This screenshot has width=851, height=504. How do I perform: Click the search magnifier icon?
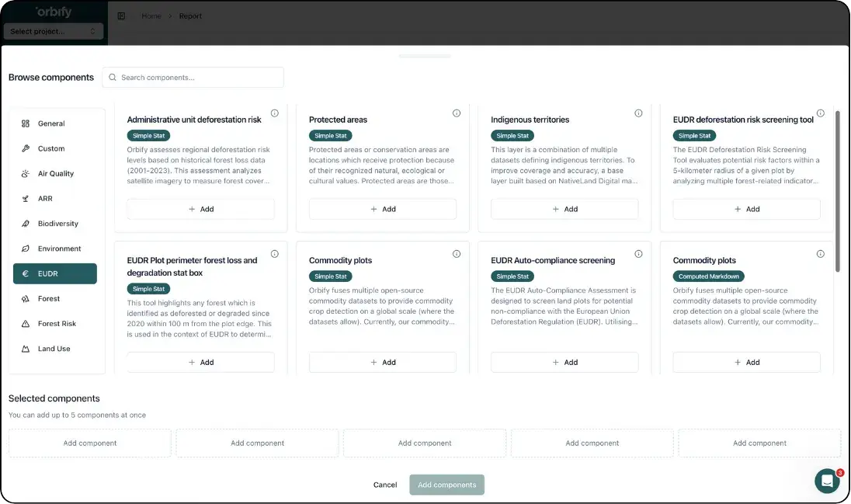(x=112, y=77)
